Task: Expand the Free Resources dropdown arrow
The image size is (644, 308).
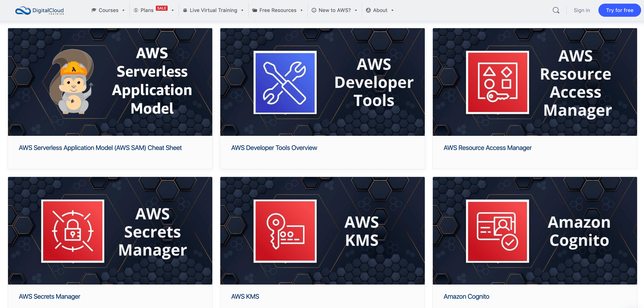Action: click(x=301, y=11)
